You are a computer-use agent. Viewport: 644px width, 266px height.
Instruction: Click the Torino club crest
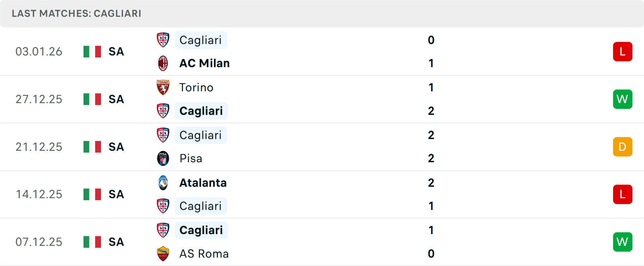163,87
